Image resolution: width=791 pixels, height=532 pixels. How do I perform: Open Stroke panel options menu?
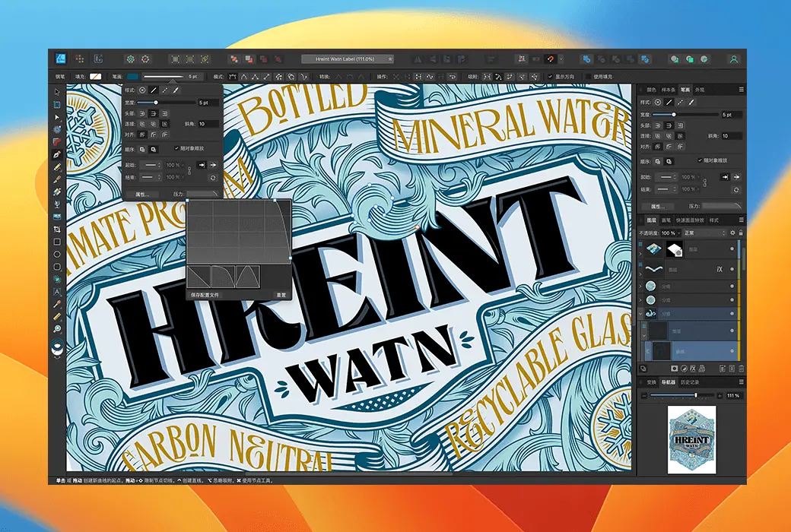click(741, 90)
